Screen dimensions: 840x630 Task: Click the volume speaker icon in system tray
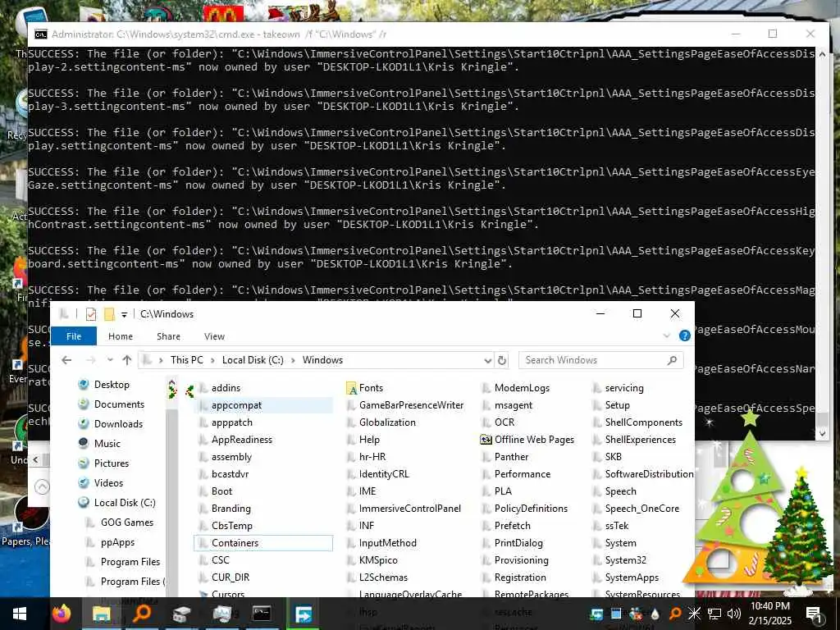[x=734, y=614]
